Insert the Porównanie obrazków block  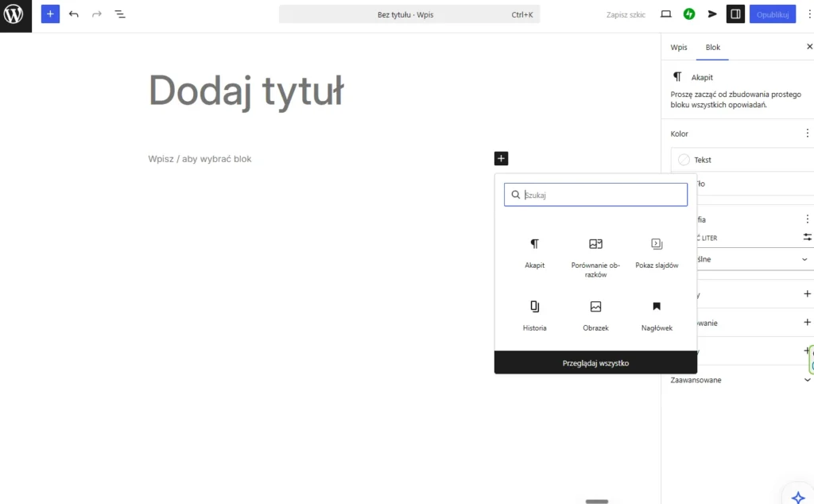tap(595, 258)
